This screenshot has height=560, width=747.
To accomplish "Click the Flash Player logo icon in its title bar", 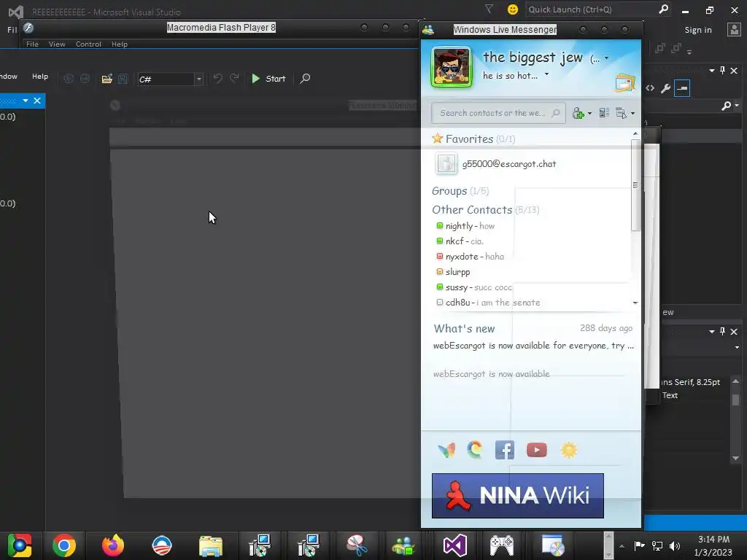I will [28, 28].
